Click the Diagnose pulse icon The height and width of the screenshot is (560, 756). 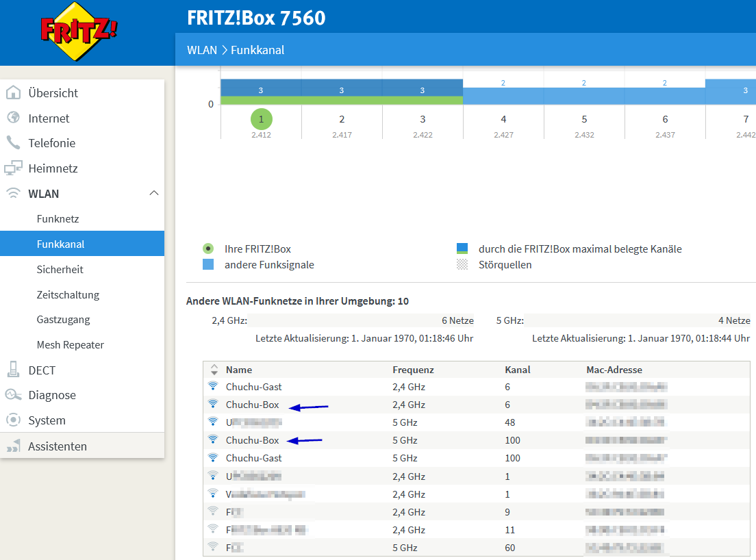(13, 395)
